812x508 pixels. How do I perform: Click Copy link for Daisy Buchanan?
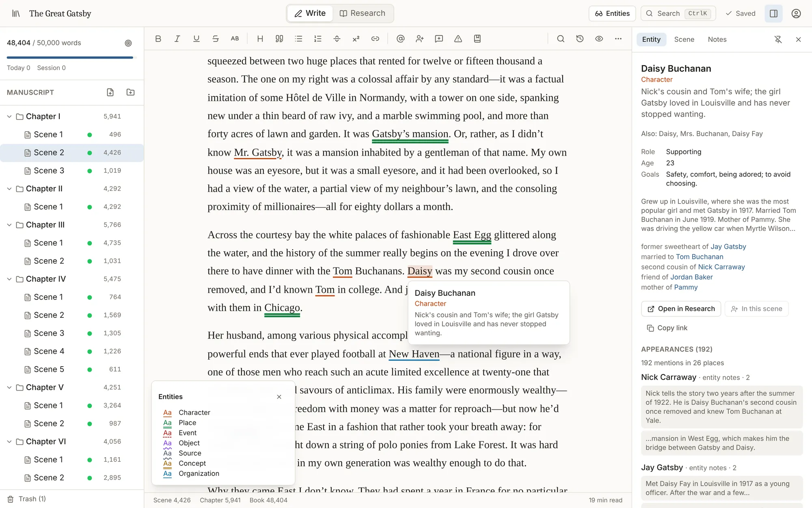pyautogui.click(x=667, y=328)
